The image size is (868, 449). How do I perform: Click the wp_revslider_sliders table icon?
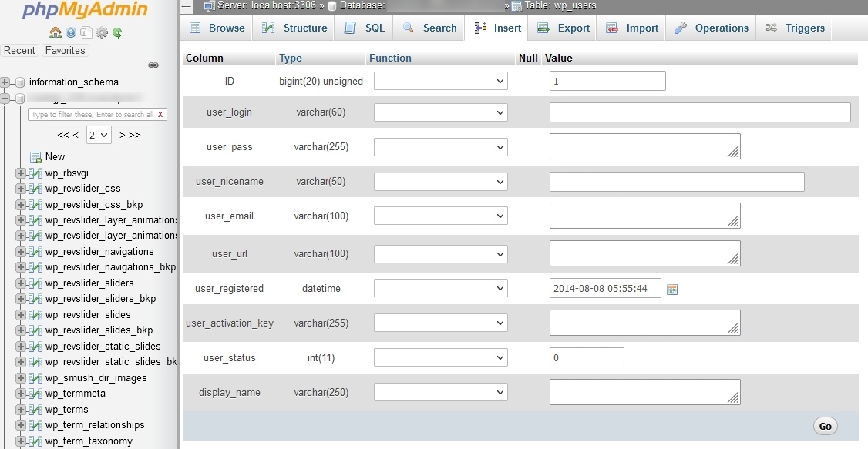35,283
